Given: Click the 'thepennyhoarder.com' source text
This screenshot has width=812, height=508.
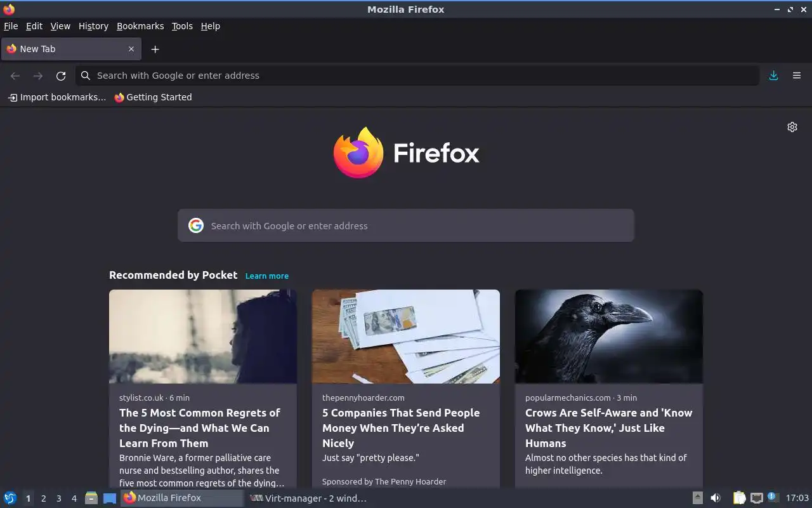Looking at the screenshot, I should [363, 398].
